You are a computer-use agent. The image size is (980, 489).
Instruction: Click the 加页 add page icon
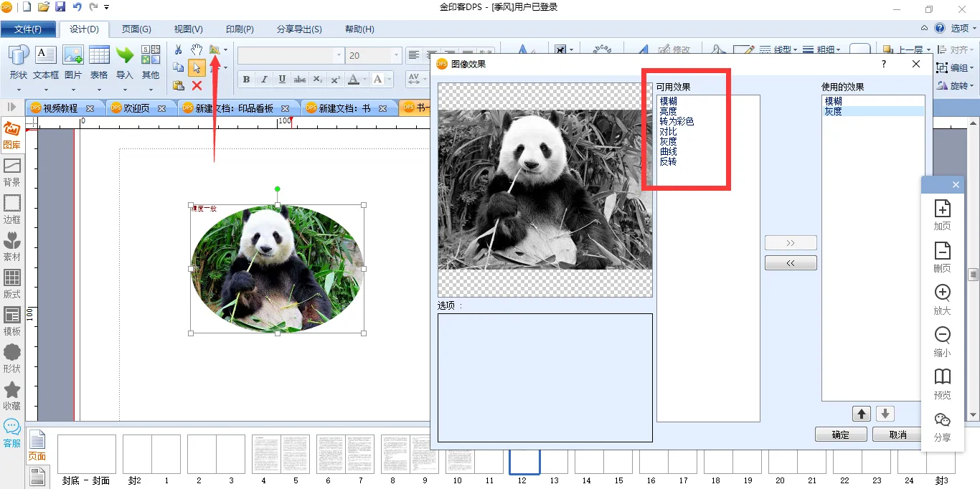942,214
